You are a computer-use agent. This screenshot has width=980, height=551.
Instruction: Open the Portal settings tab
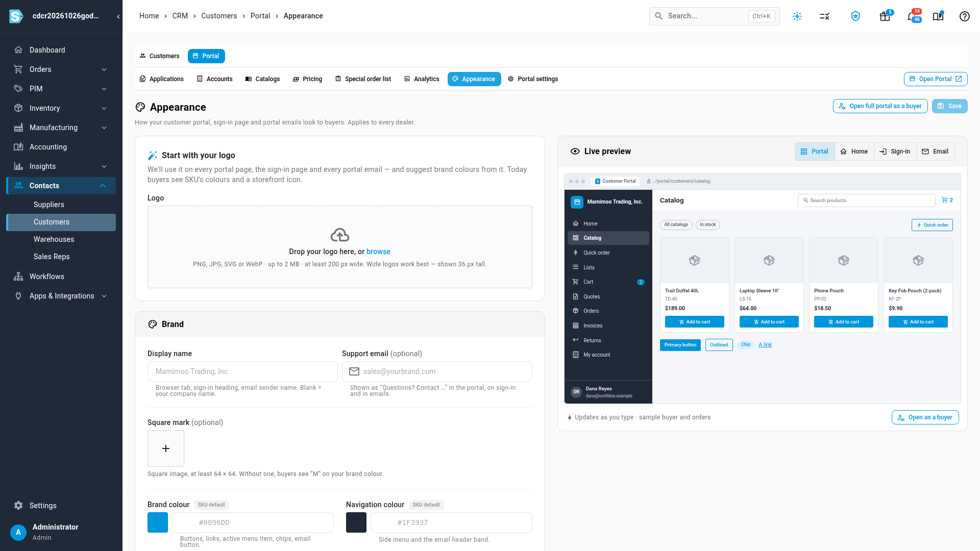click(533, 79)
